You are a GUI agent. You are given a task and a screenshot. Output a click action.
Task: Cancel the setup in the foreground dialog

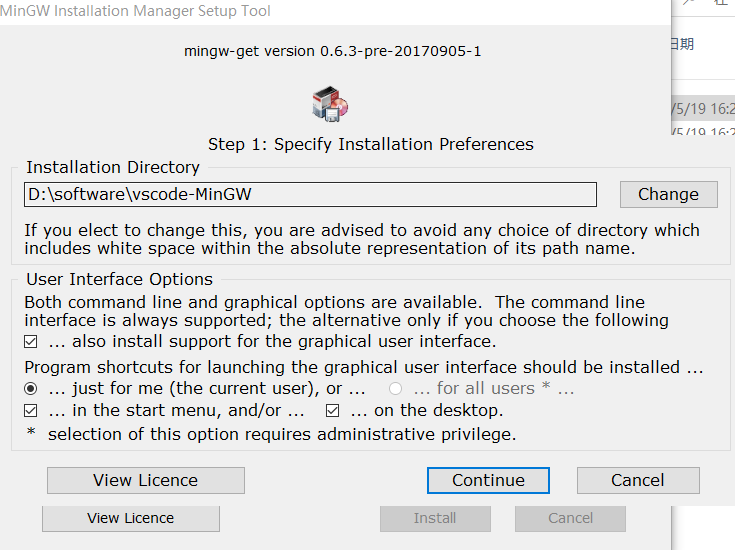(637, 480)
